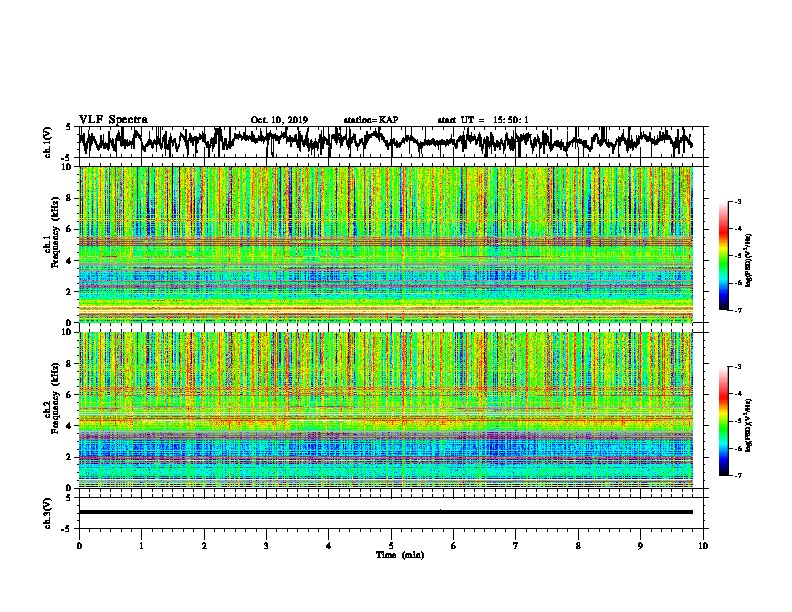Click the flat ch.3 voltage trace

tap(385, 512)
